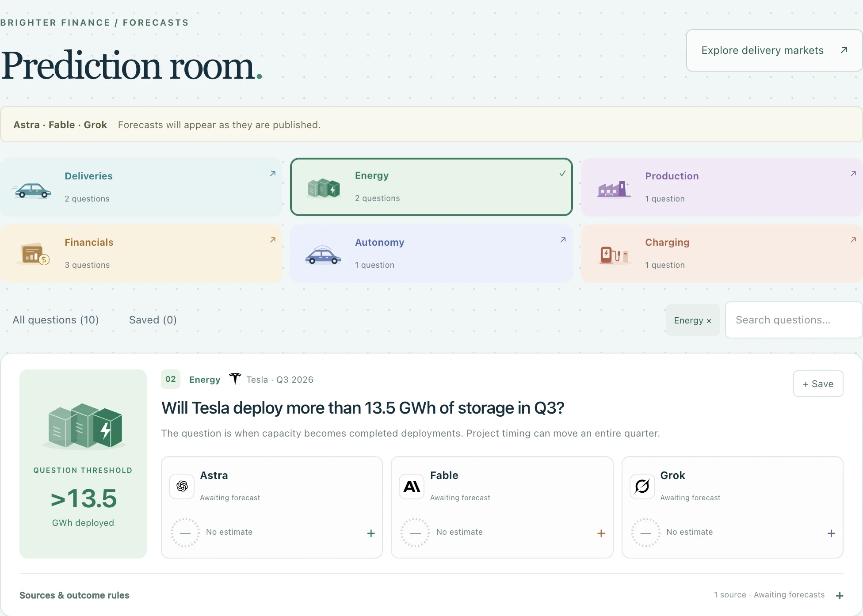This screenshot has height=616, width=863.
Task: Click the Charging station icon
Action: [614, 255]
